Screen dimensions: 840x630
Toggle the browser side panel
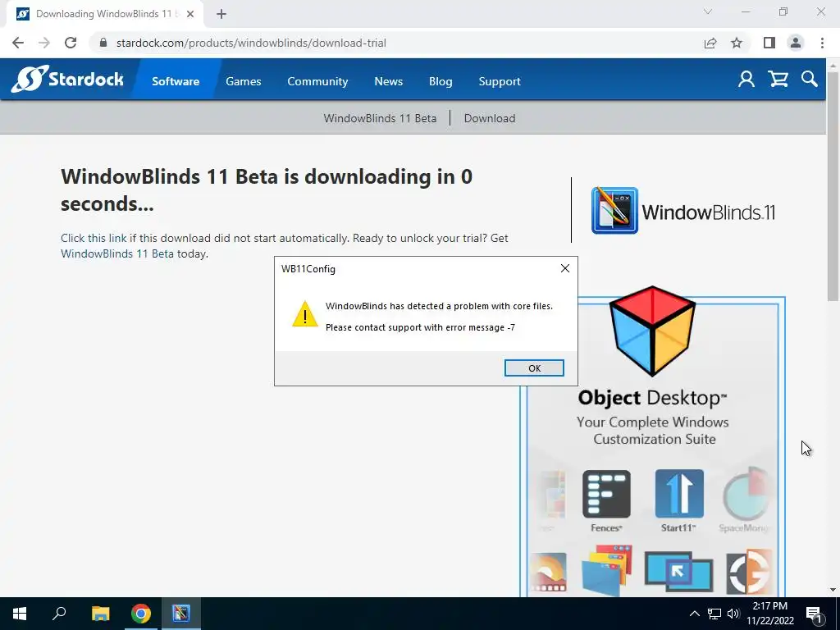[x=769, y=43]
